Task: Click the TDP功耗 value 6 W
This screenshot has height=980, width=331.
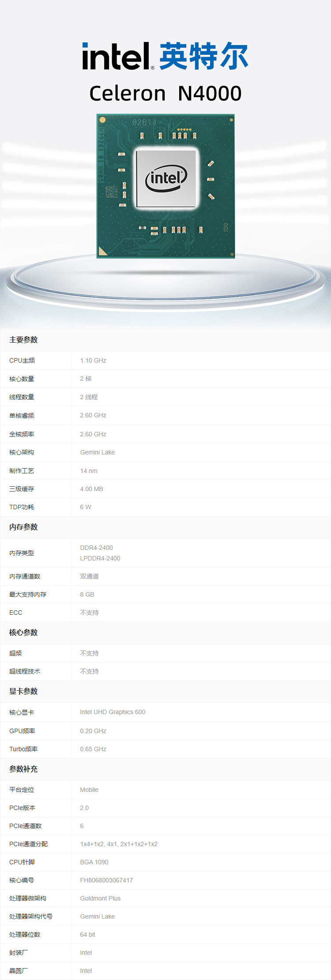Action: tap(86, 507)
